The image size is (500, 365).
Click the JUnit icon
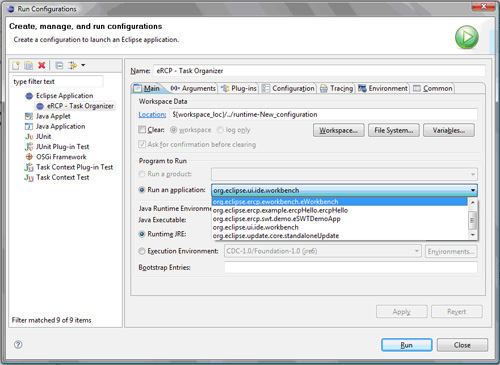pyautogui.click(x=29, y=137)
